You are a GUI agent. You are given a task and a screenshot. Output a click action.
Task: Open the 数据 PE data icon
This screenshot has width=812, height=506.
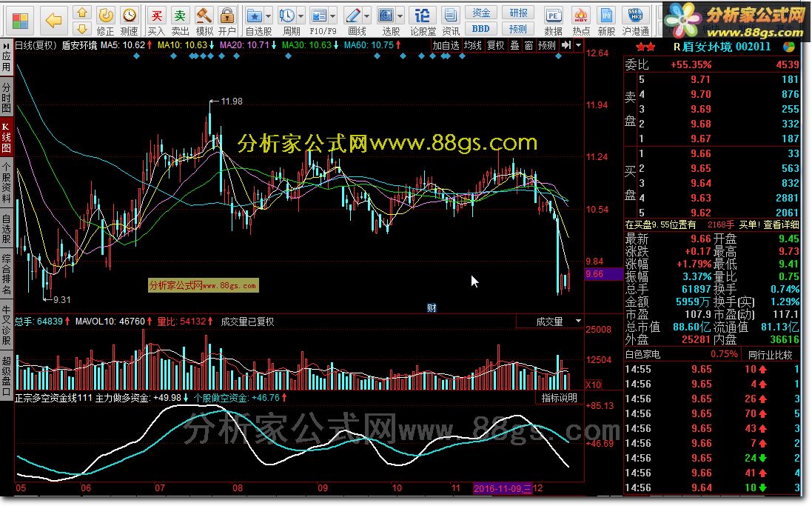pos(553,16)
